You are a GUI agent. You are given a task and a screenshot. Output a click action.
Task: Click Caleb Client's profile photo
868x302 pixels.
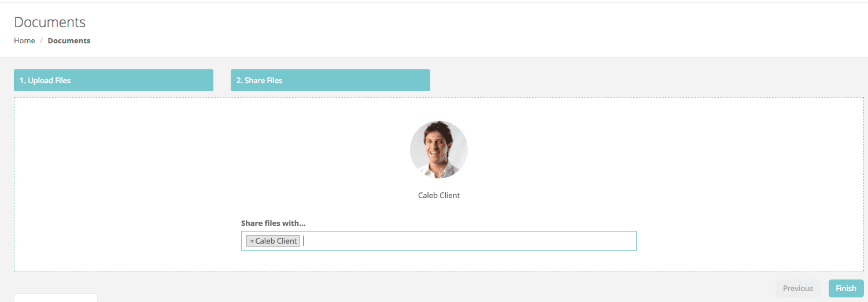[x=439, y=150]
